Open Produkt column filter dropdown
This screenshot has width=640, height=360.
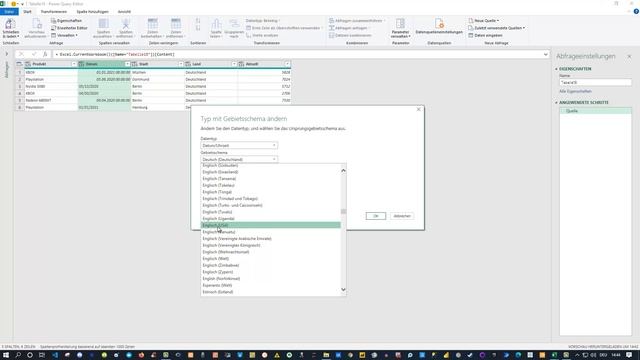(74, 64)
